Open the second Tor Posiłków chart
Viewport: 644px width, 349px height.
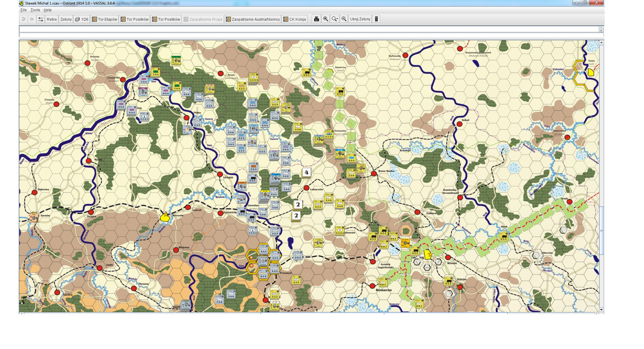click(x=166, y=19)
